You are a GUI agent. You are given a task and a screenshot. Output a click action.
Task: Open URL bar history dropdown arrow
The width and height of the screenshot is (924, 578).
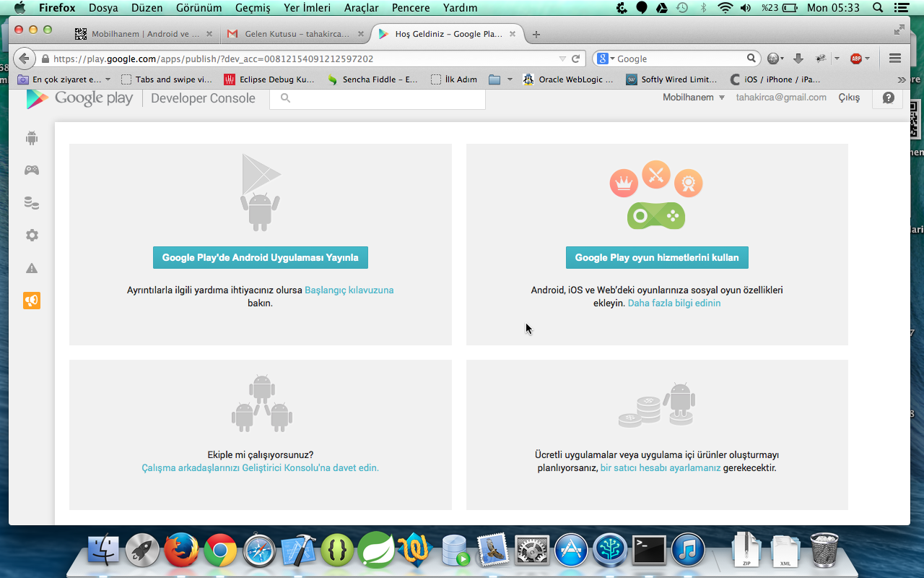coord(563,59)
